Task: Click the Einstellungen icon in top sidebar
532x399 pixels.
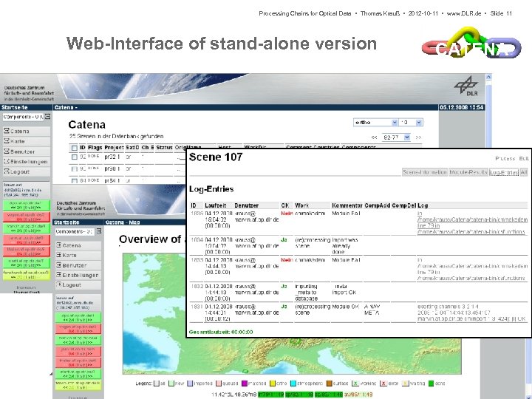Action: click(x=7, y=161)
